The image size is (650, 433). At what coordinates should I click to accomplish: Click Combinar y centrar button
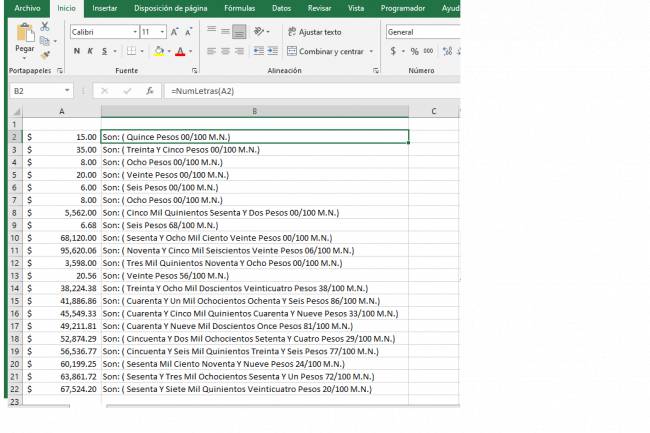(x=326, y=51)
